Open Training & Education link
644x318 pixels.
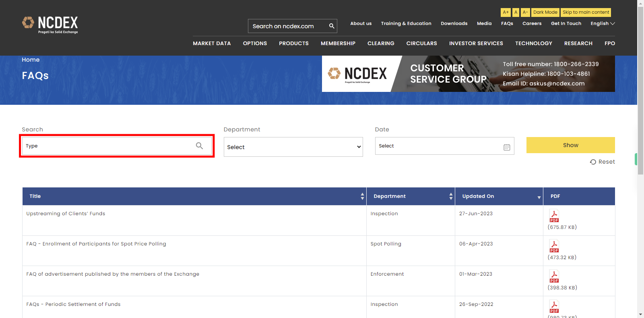click(x=406, y=23)
